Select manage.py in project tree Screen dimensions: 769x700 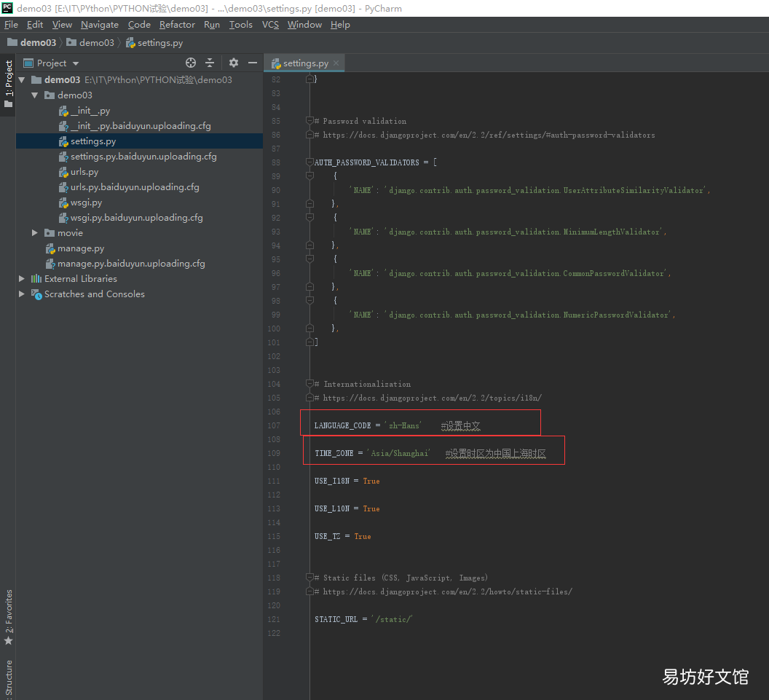[81, 248]
